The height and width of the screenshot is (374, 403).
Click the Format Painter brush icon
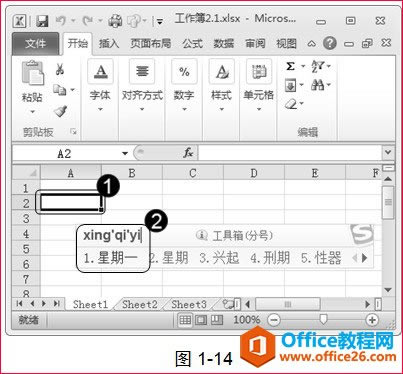click(x=60, y=111)
